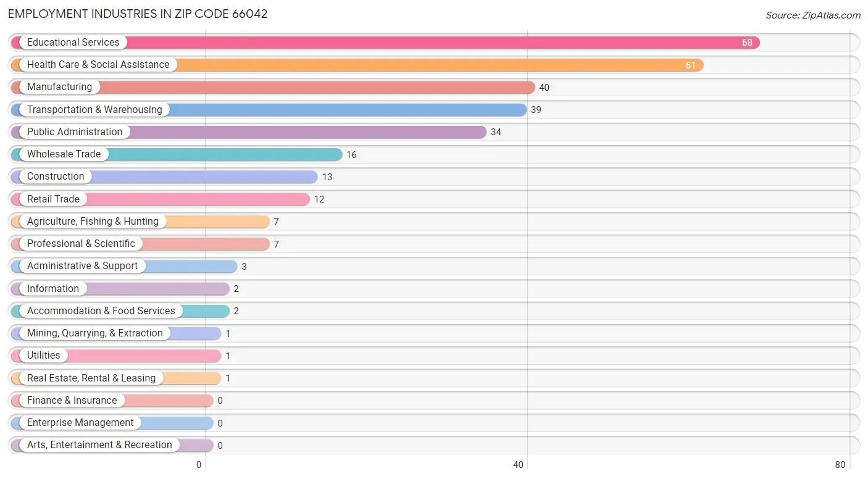Click the value 12 beside Retail Trade bar
Image resolution: width=868 pixels, height=479 pixels.
(319, 199)
